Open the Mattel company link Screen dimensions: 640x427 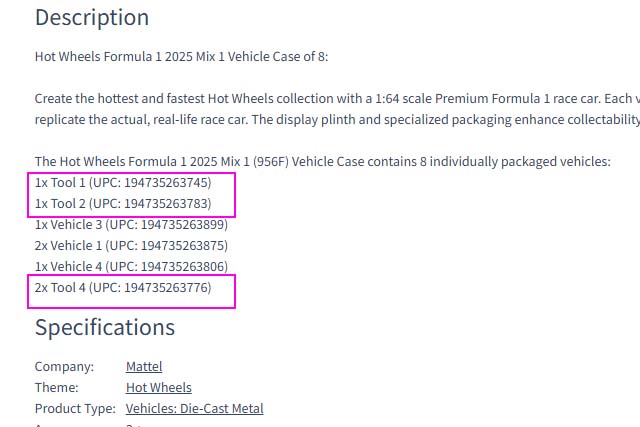tap(144, 366)
